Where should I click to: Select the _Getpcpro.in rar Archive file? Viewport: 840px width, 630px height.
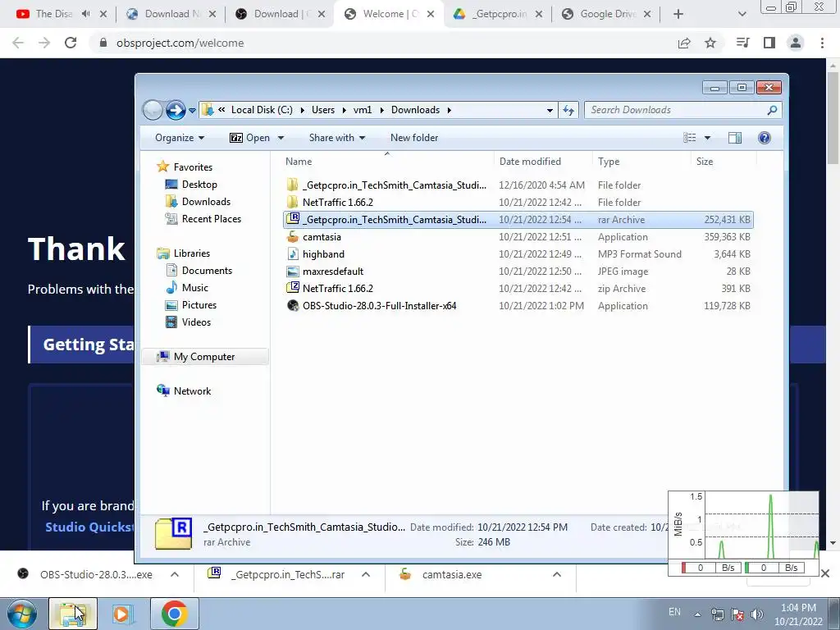(518, 220)
